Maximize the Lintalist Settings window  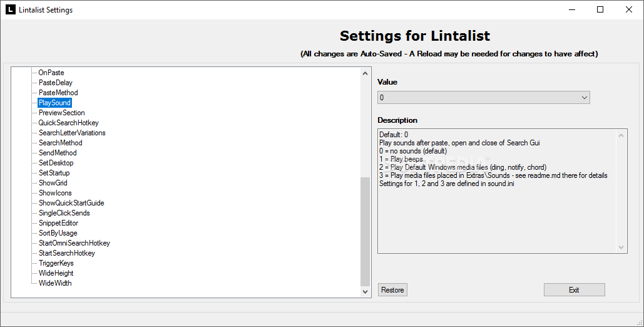click(x=600, y=9)
